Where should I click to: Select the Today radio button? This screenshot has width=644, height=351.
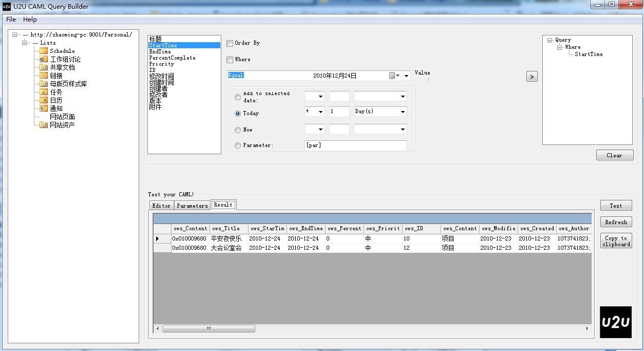click(x=237, y=114)
